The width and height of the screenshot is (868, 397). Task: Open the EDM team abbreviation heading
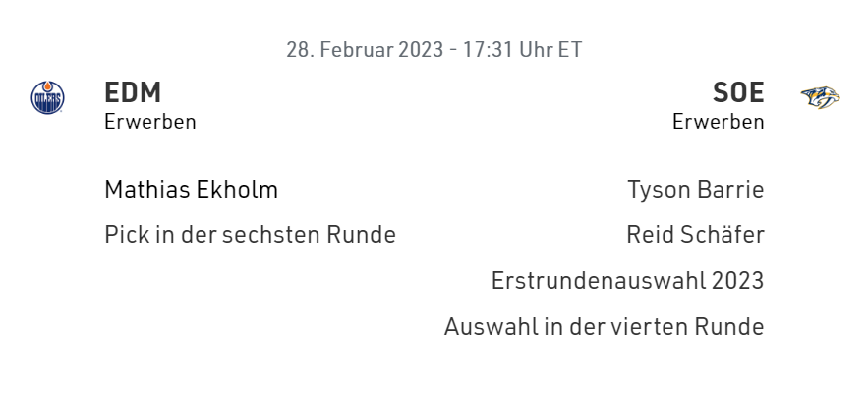tap(133, 92)
